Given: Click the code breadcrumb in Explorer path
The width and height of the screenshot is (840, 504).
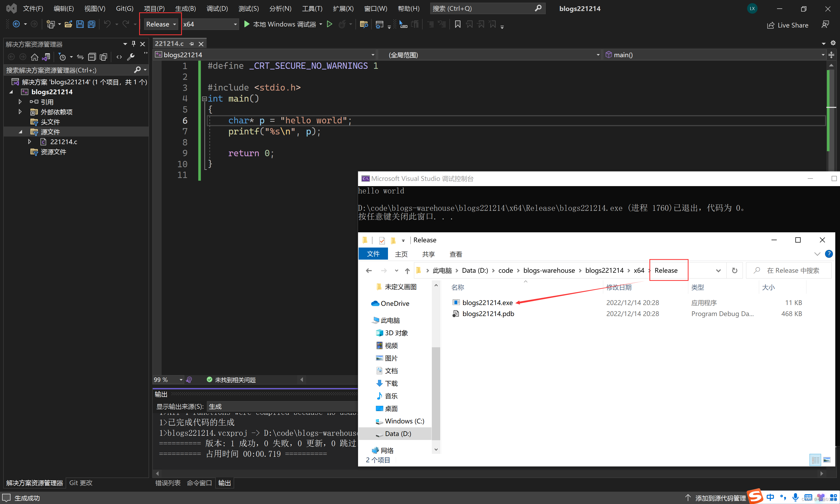Looking at the screenshot, I should 506,271.
